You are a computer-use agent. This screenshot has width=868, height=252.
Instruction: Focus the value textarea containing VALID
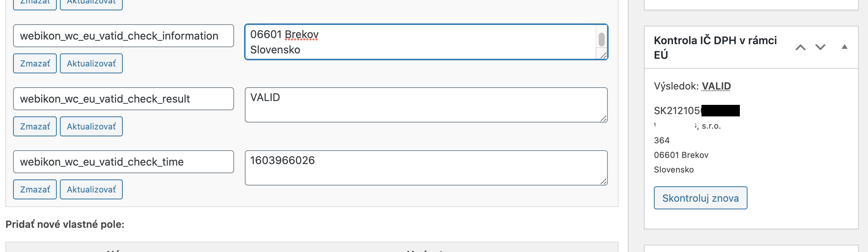point(426,105)
